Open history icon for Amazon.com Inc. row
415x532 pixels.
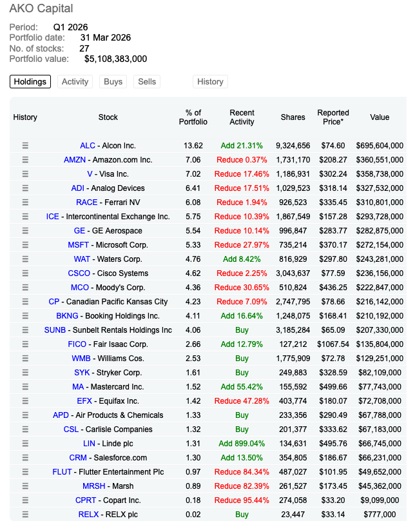(x=25, y=160)
